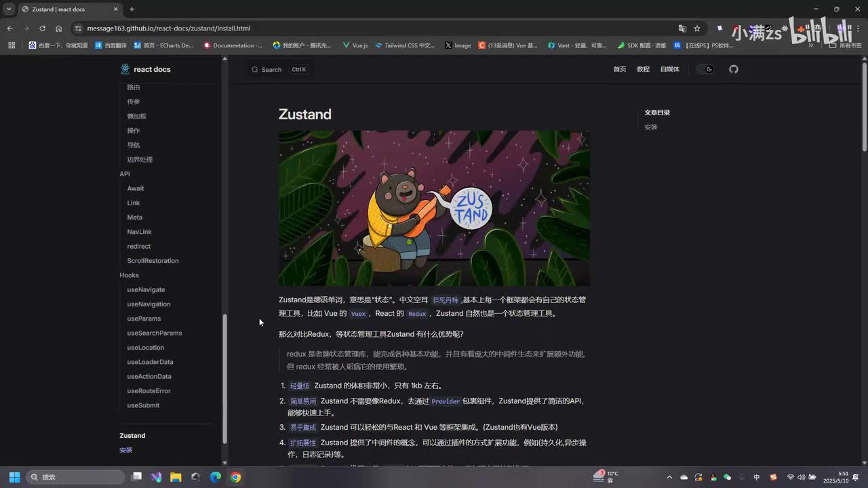Open the useLoaderData hook page
Viewport: 868px width, 488px height.
[x=151, y=362]
